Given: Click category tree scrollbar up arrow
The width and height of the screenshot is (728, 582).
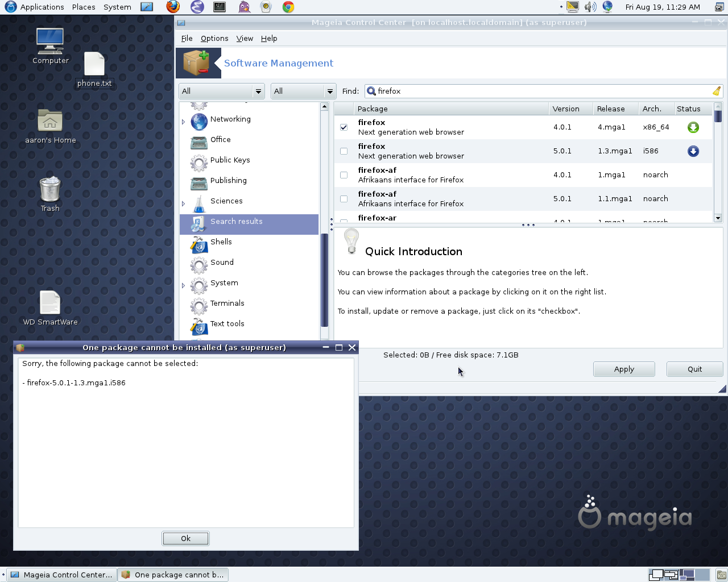Looking at the screenshot, I should (x=324, y=106).
